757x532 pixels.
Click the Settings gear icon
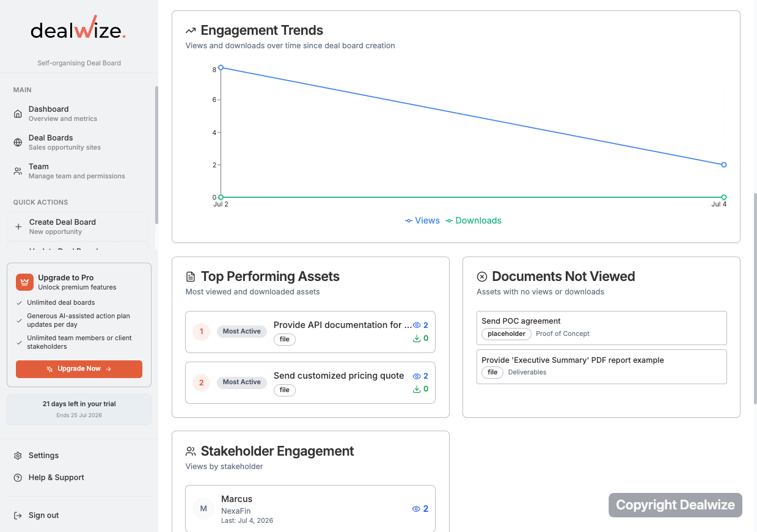(18, 456)
